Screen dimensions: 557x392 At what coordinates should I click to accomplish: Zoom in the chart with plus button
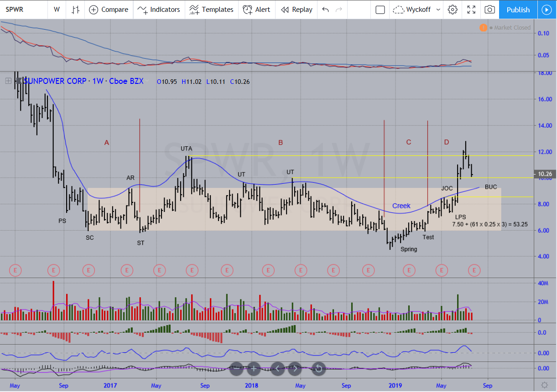coord(253,368)
